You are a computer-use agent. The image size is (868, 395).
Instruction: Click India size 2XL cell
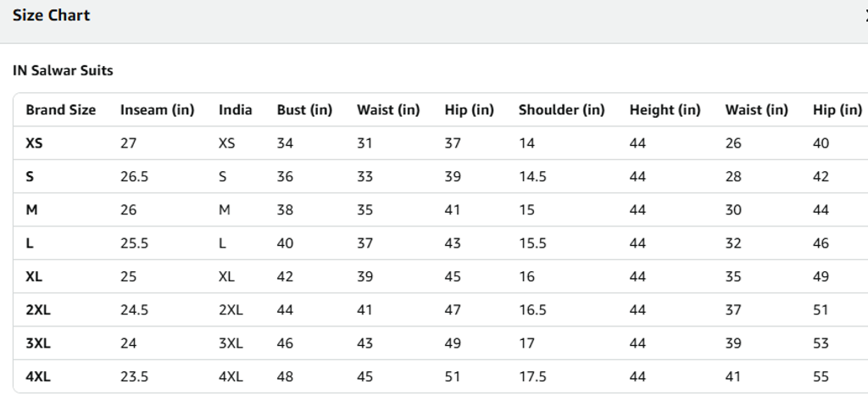231,310
